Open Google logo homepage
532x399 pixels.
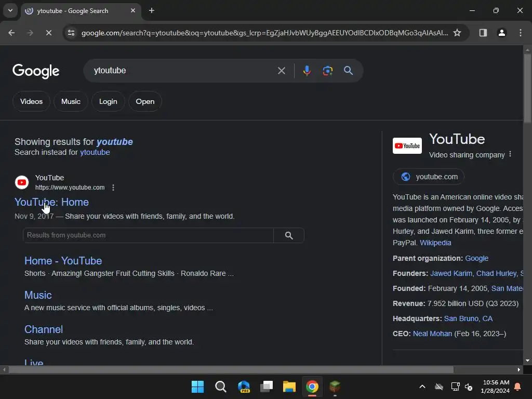coord(36,71)
